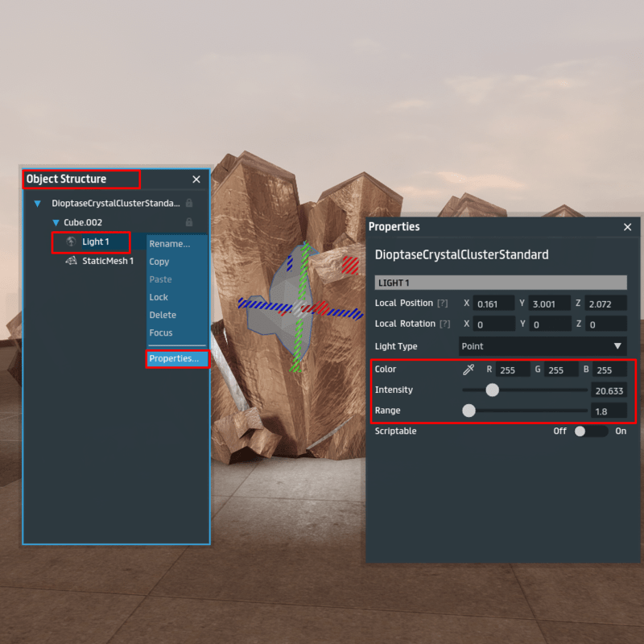Select Rename... in the context menu
Viewport: 644px width, 644px height.
169,244
